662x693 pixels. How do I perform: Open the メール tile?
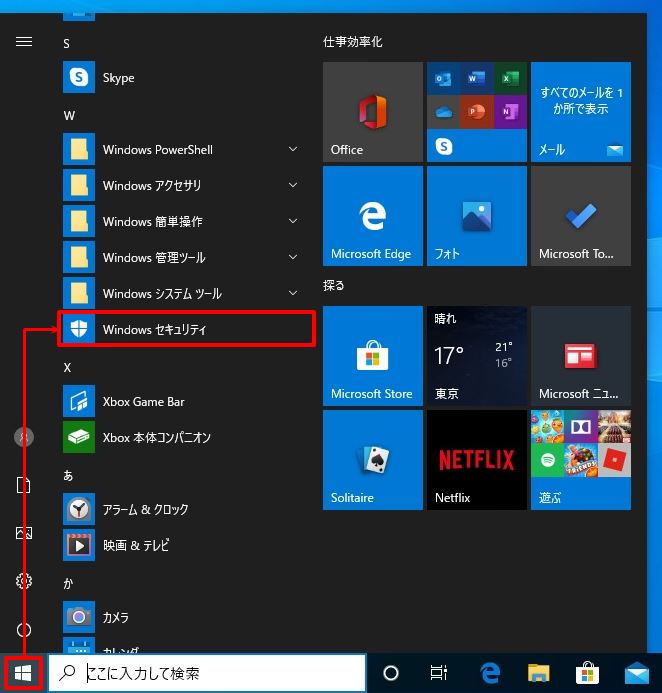coord(581,112)
